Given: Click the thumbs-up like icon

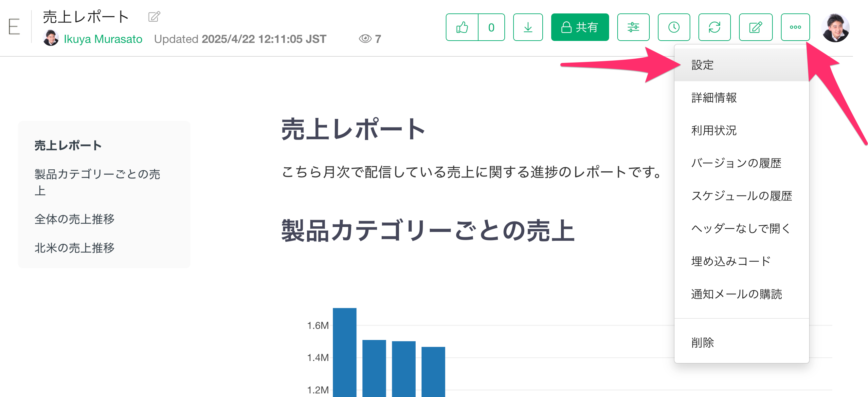Looking at the screenshot, I should coord(461,27).
